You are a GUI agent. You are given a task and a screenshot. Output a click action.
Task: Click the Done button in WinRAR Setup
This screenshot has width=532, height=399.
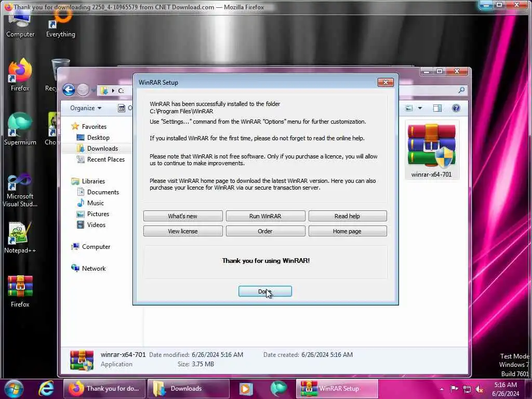point(265,291)
